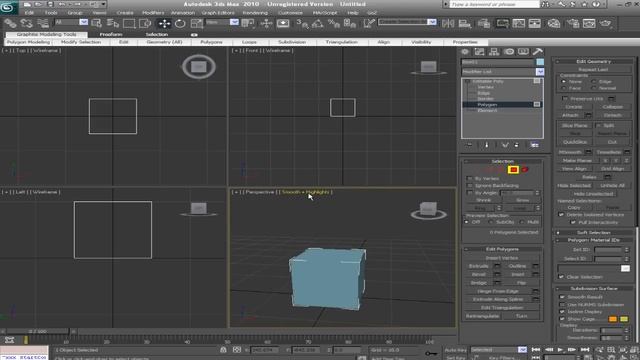Select the Rotate transform tool
The width and height of the screenshot is (640, 360).
click(x=180, y=23)
